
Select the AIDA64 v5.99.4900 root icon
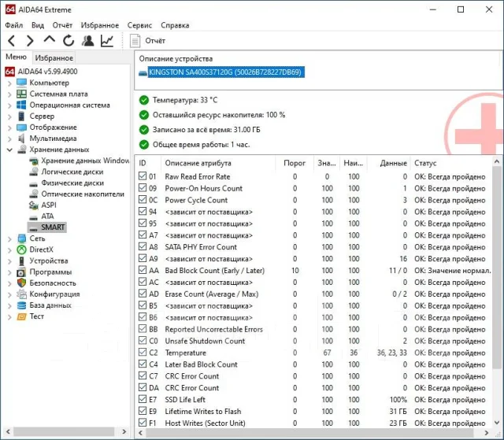(x=10, y=72)
